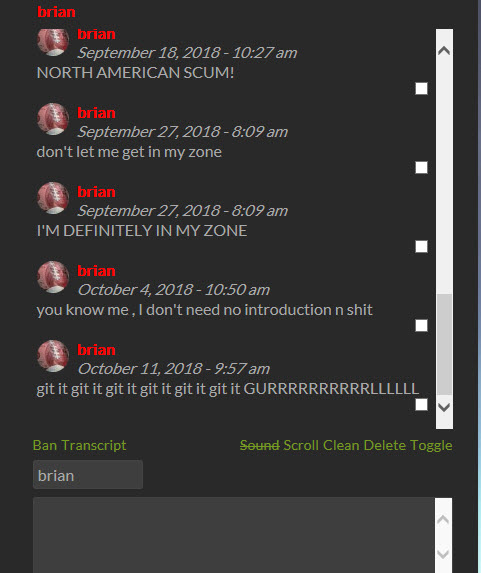Click avatar on the October 4 message
The width and height of the screenshot is (481, 573).
click(53, 277)
